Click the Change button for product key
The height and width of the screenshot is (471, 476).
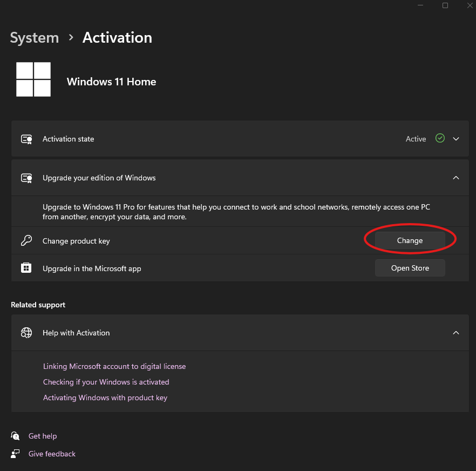pos(410,240)
